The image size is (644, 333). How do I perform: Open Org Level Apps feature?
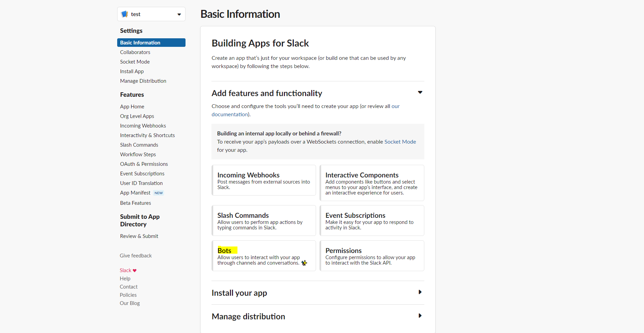click(137, 116)
